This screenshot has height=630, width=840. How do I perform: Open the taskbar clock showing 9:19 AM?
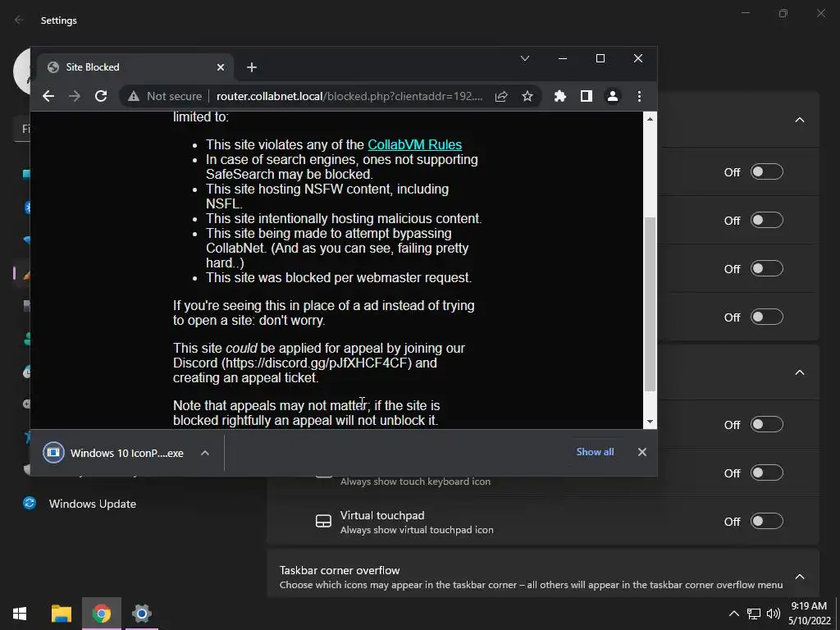point(809,614)
